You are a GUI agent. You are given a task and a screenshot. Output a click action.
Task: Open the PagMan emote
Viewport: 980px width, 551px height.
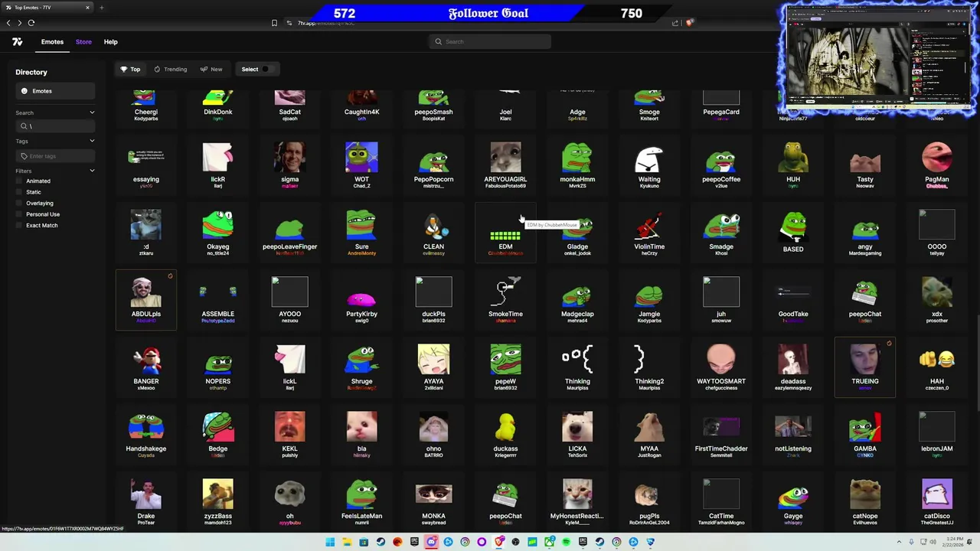tap(937, 165)
